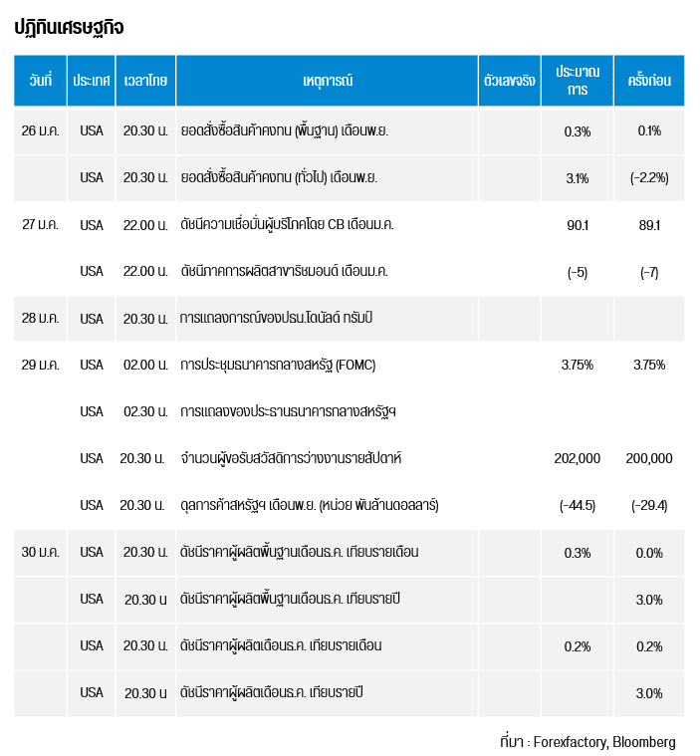This screenshot has height=756, width=700.
Task: Click the 'ตัวเลขจริง' column header
Action: (508, 81)
